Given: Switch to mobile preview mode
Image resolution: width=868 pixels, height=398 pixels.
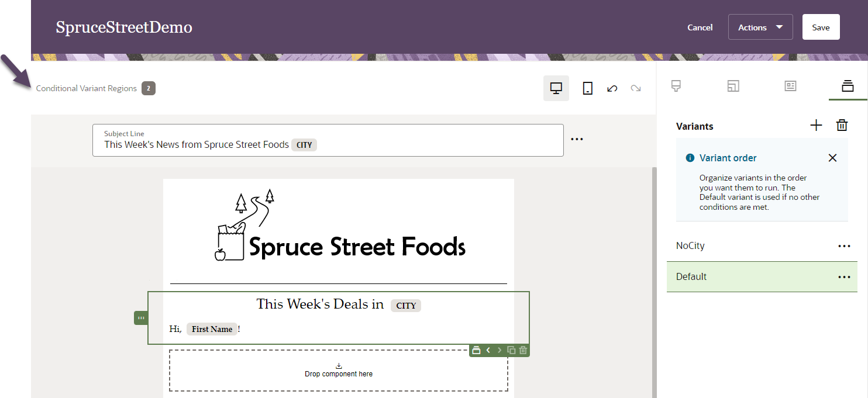Looking at the screenshot, I should 588,88.
